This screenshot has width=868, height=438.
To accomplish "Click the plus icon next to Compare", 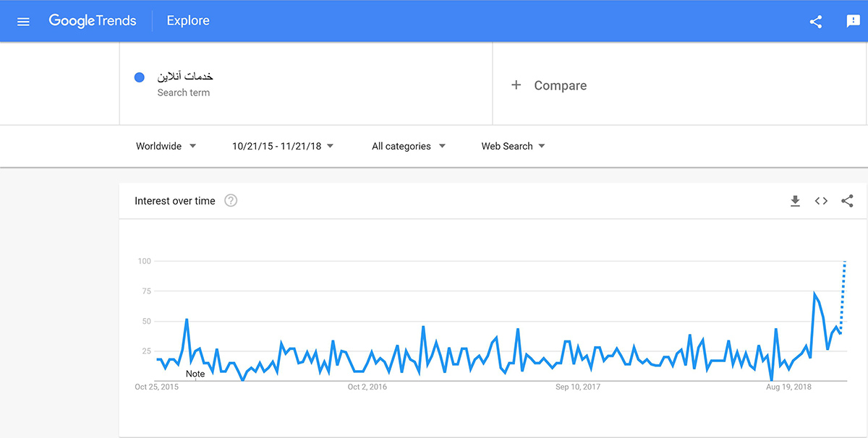I will tap(516, 85).
